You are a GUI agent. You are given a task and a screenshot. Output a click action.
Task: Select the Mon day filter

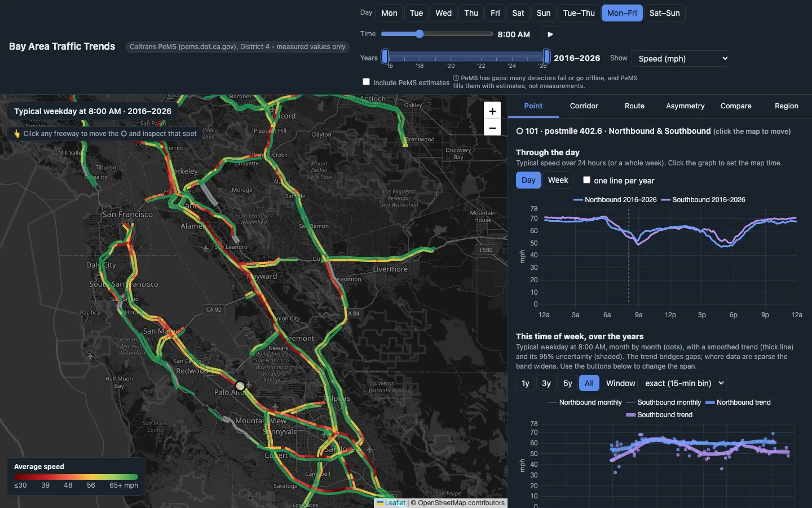point(389,13)
